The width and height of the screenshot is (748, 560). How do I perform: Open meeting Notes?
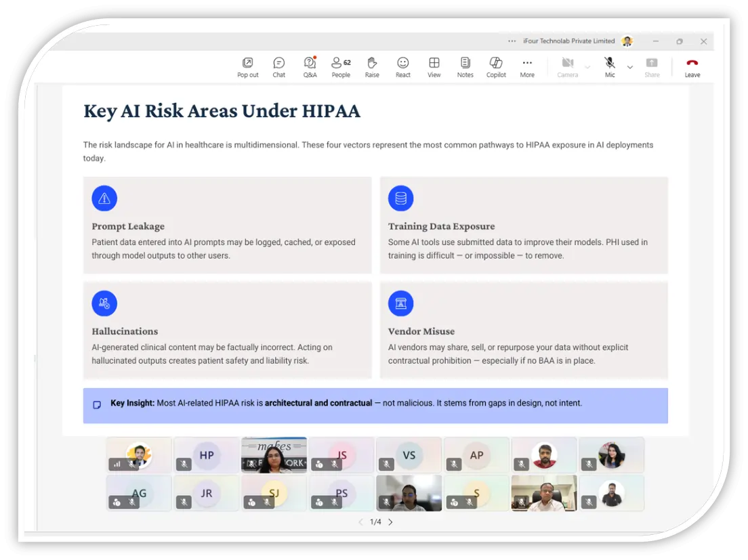coord(465,66)
